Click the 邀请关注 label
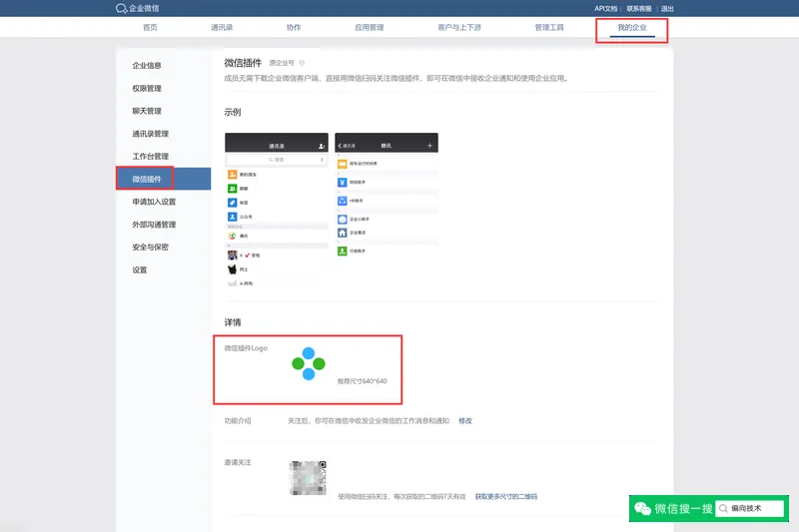 [x=238, y=462]
